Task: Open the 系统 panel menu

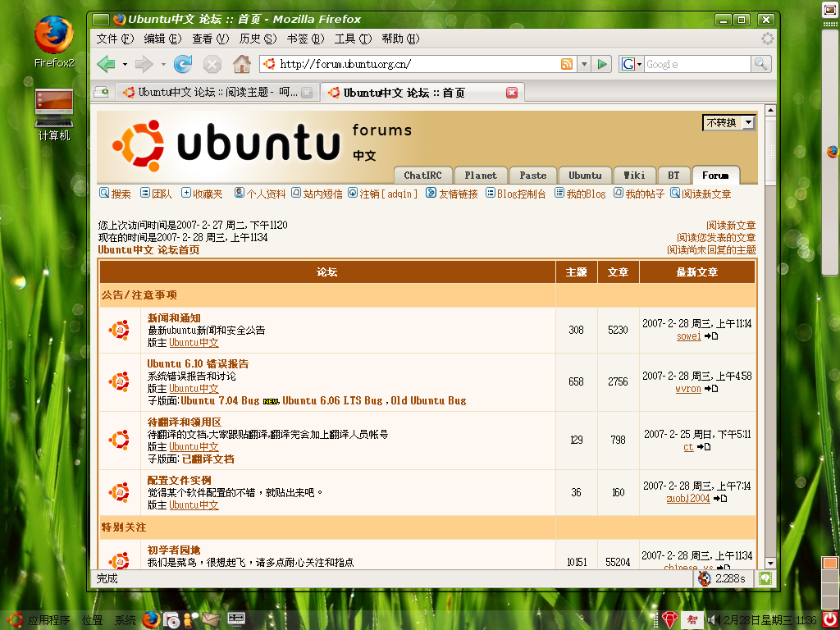Action: point(125,620)
